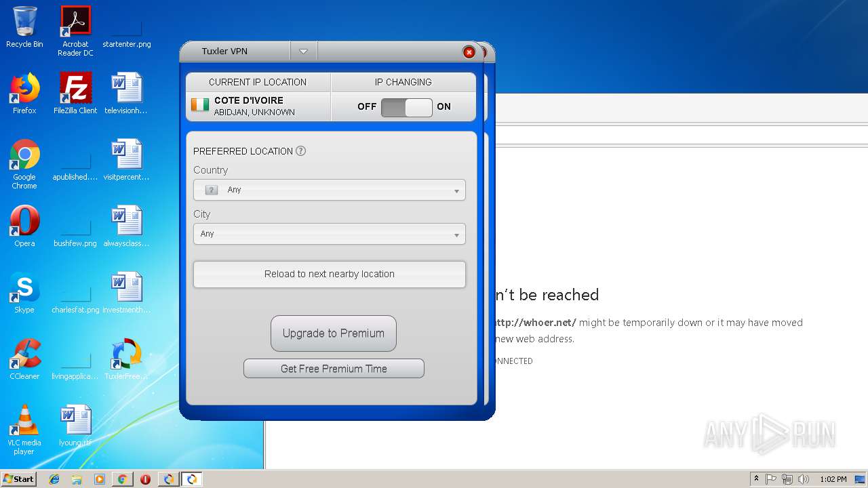This screenshot has height=488, width=868.
Task: Open Internet Explorer from the taskbar
Action: [54, 479]
